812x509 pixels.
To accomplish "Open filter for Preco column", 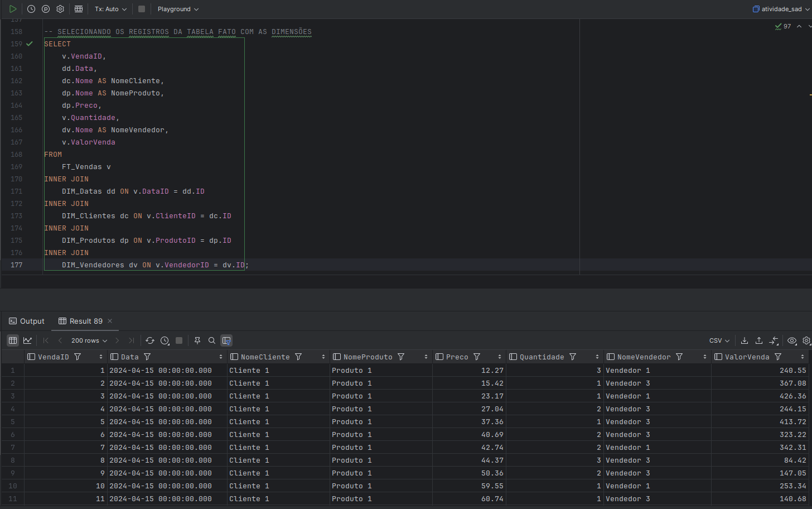I will tap(477, 357).
